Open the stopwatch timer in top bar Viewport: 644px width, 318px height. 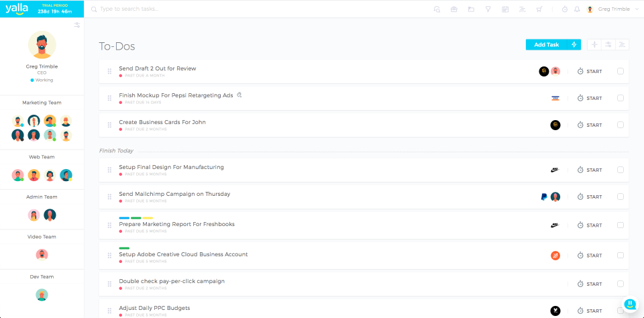(565, 9)
